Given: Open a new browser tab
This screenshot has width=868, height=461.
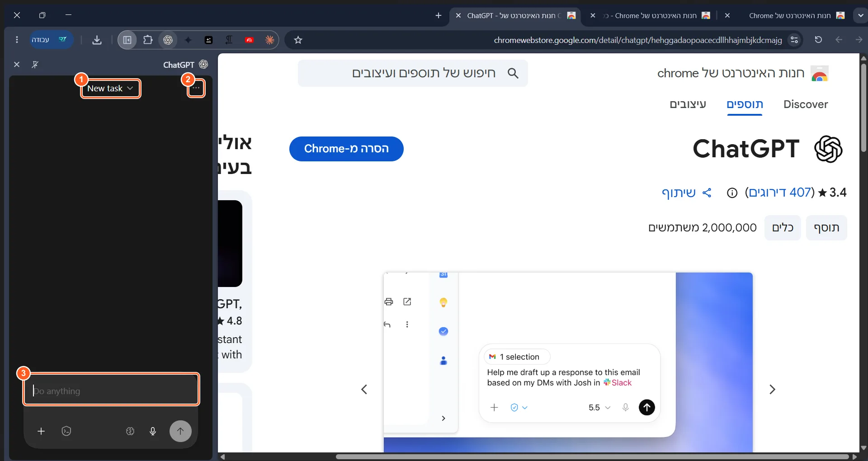Looking at the screenshot, I should (439, 16).
